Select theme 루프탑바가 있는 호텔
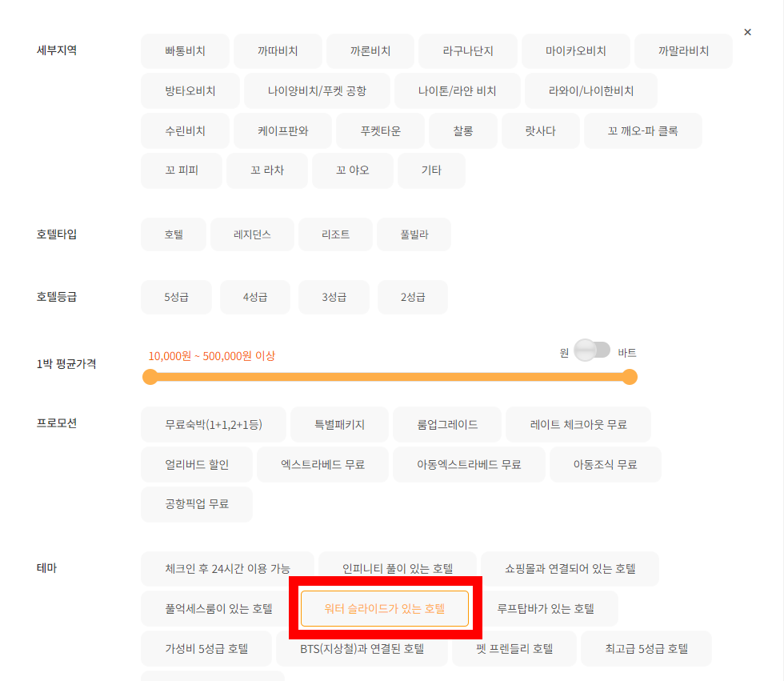This screenshot has height=681, width=784. tap(546, 609)
